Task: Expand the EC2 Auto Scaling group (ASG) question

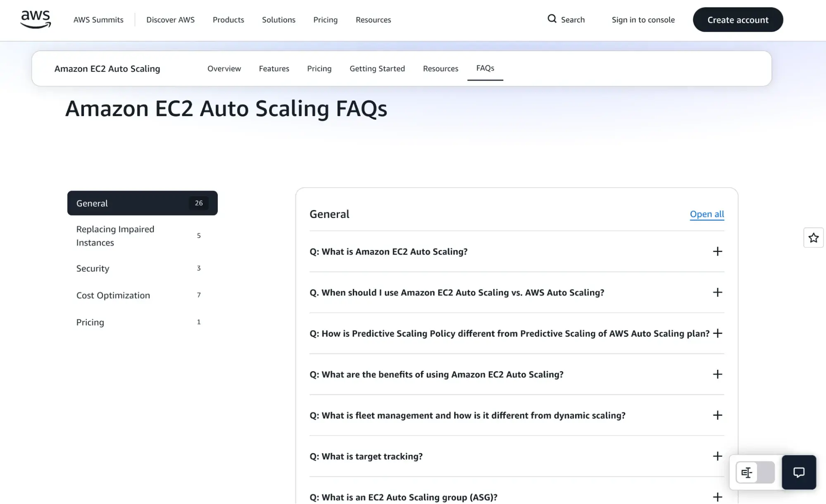Action: (x=517, y=497)
